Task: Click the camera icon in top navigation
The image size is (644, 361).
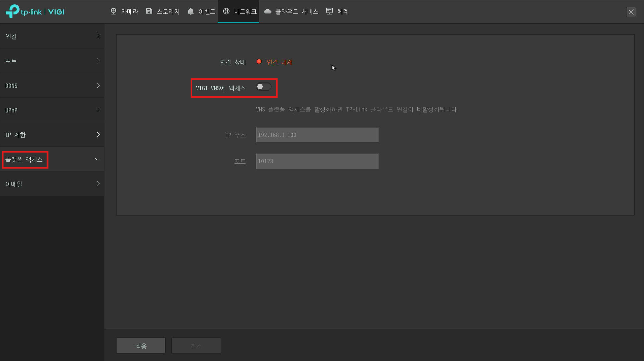Action: coord(114,11)
